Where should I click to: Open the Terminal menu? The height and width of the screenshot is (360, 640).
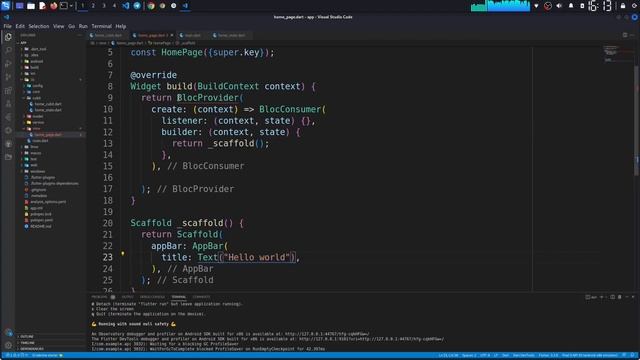(x=101, y=26)
